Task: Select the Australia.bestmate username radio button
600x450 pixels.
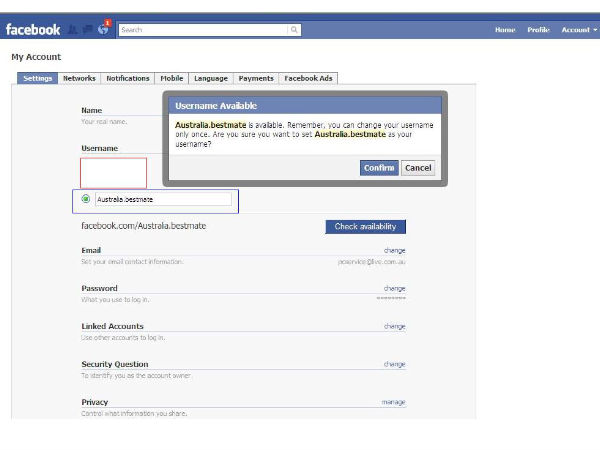Action: [x=86, y=199]
